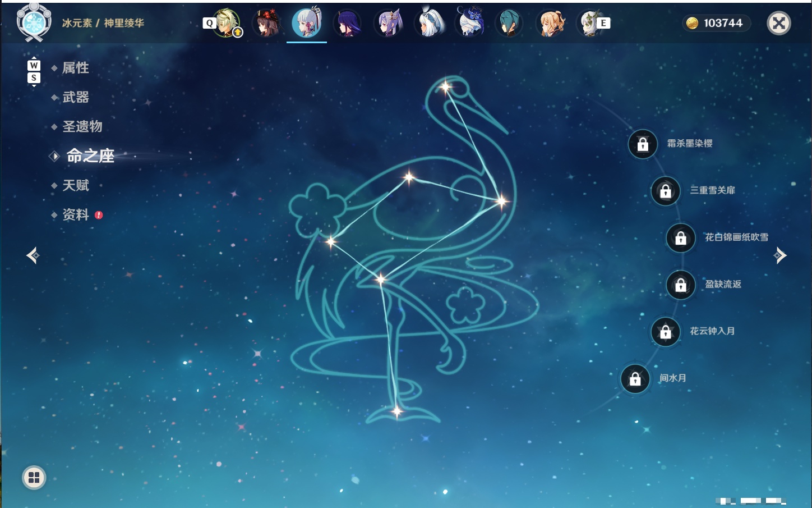Open the locked 三重雪关扉 constellation node

coord(666,191)
